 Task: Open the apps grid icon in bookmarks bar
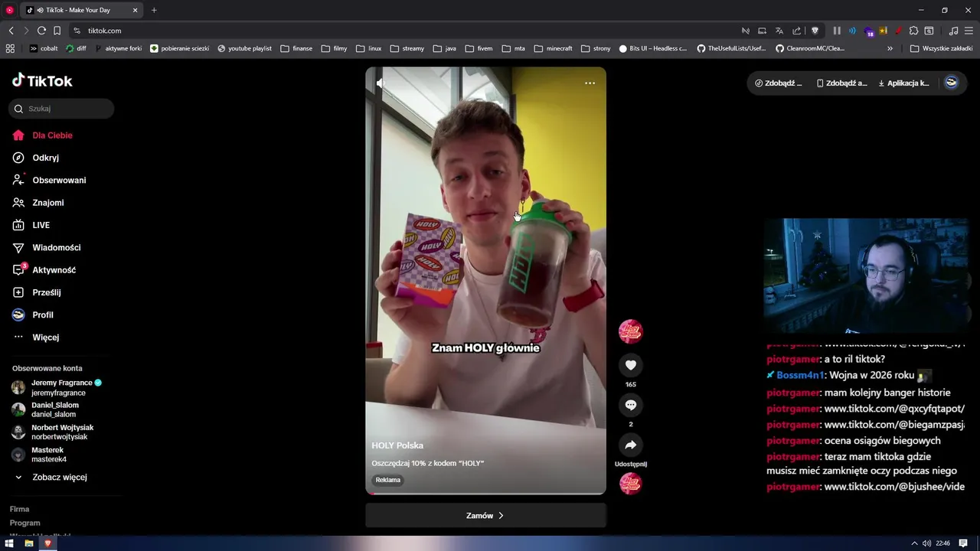(x=10, y=48)
